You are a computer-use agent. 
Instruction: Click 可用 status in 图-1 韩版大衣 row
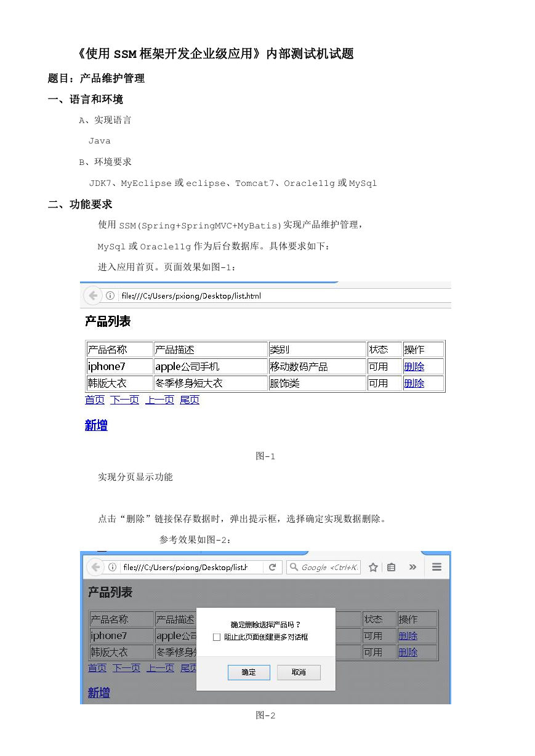[x=385, y=383]
